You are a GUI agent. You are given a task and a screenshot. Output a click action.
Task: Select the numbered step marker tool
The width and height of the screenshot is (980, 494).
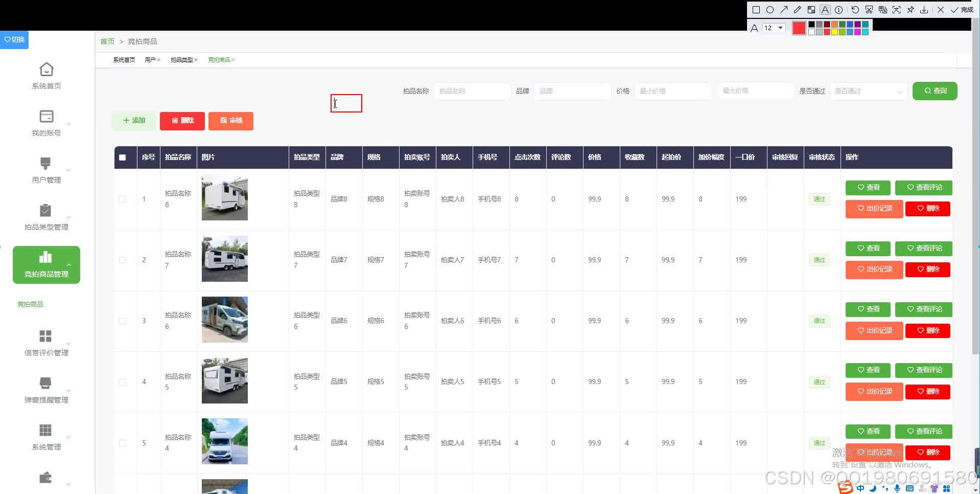point(839,10)
